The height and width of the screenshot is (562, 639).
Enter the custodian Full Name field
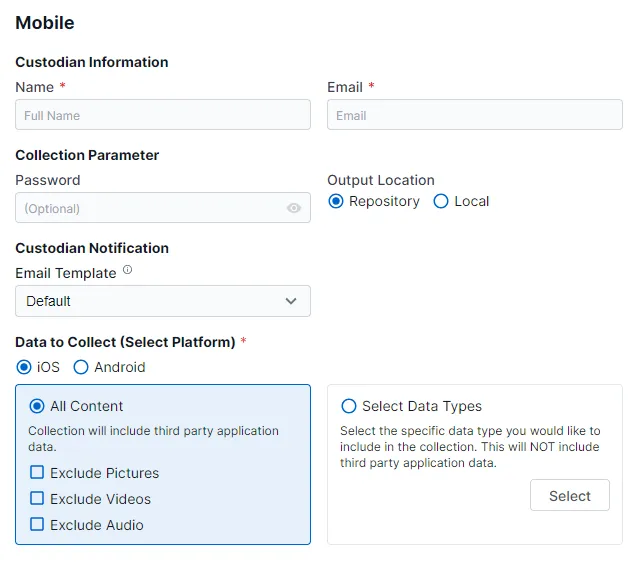point(162,115)
